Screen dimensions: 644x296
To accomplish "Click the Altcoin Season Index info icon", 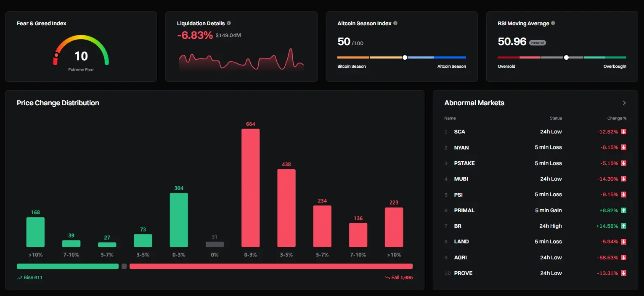I will pyautogui.click(x=395, y=23).
